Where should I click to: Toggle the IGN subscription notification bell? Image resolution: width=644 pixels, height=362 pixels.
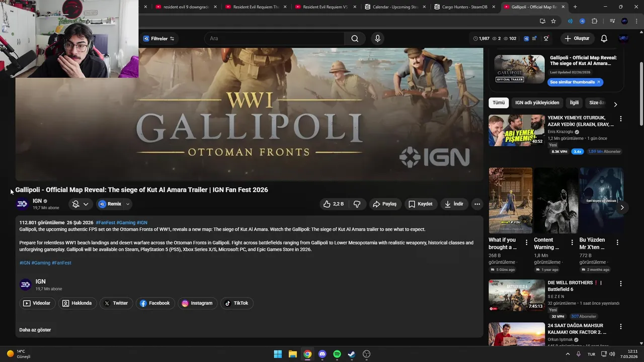pyautogui.click(x=80, y=204)
